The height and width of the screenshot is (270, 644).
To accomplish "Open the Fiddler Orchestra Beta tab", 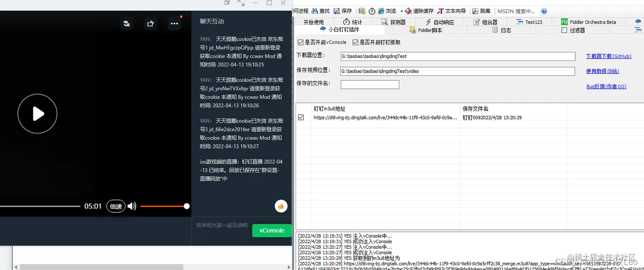I will [588, 22].
